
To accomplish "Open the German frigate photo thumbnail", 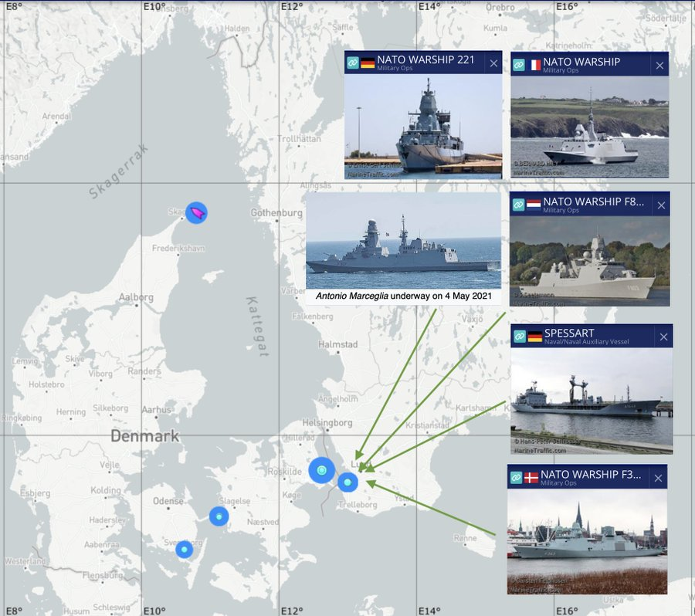I will point(423,127).
